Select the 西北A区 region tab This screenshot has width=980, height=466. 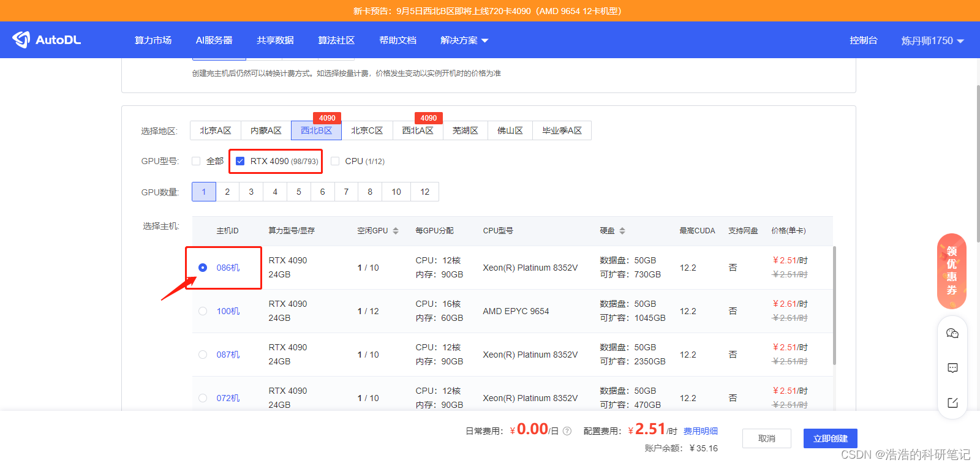[x=418, y=130]
